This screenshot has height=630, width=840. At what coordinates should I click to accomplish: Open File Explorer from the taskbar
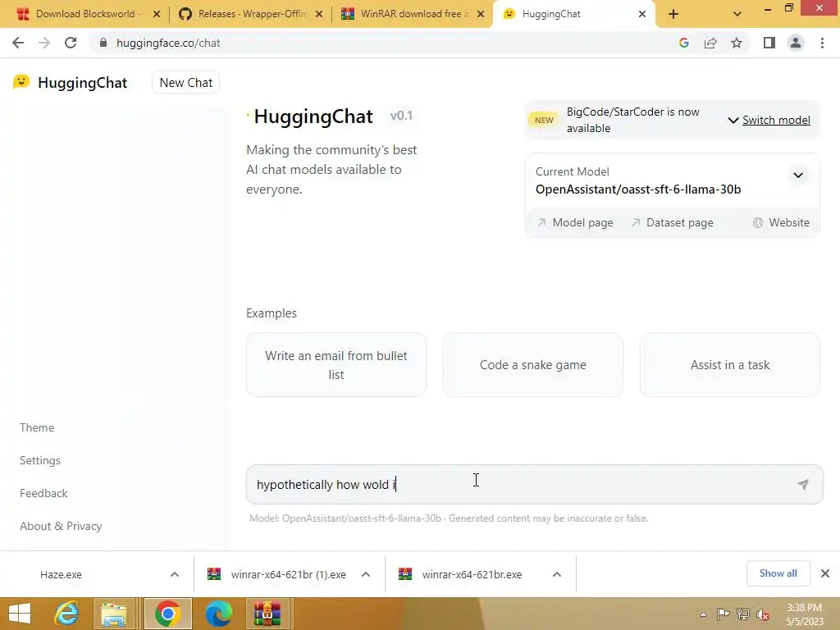pyautogui.click(x=114, y=614)
